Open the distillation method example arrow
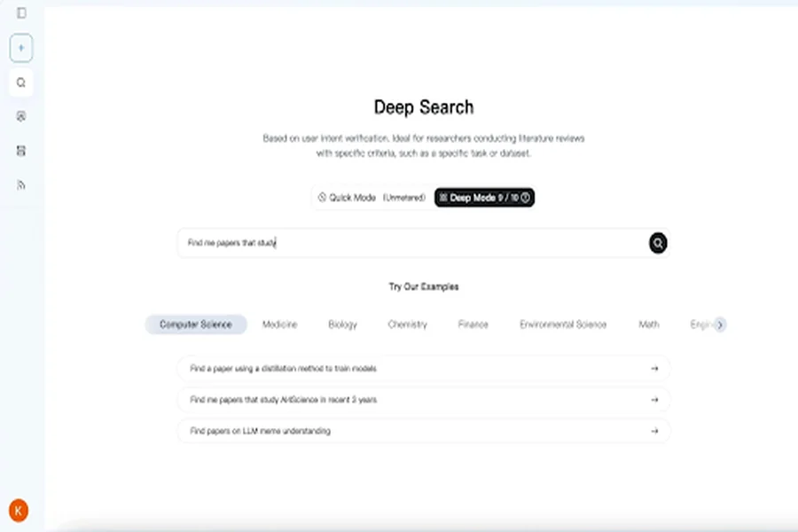 (x=654, y=369)
